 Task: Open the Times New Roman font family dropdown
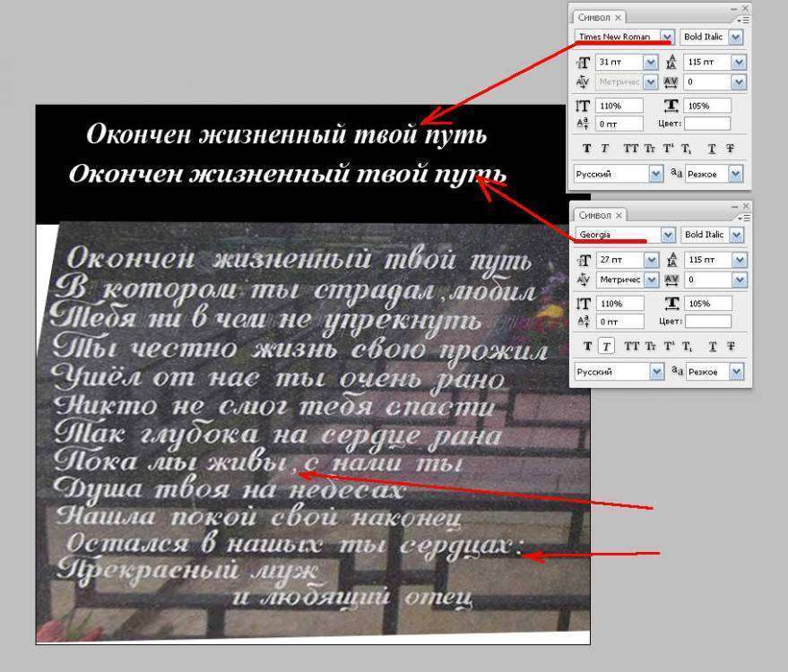667,37
